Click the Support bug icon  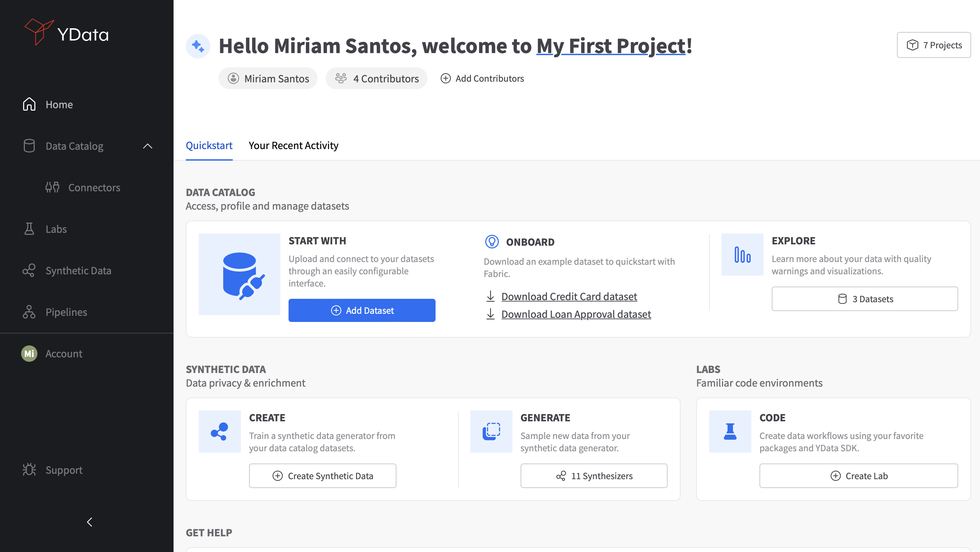29,469
